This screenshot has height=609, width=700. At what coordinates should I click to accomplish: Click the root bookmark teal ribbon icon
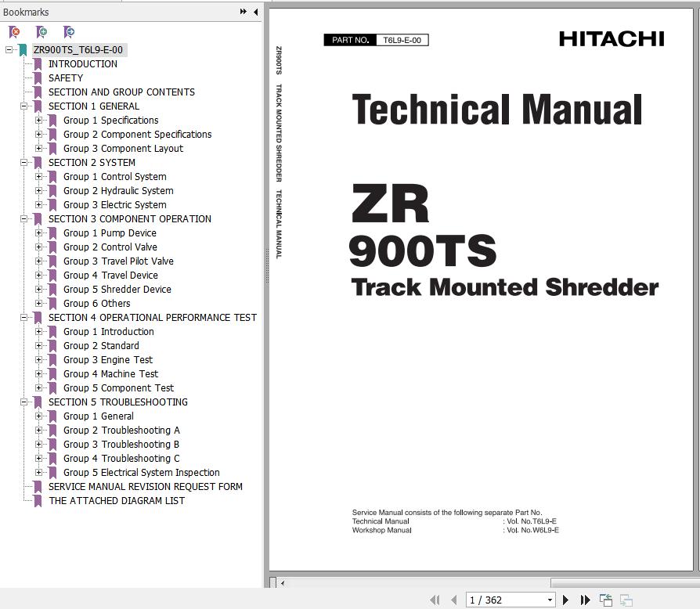[23, 50]
